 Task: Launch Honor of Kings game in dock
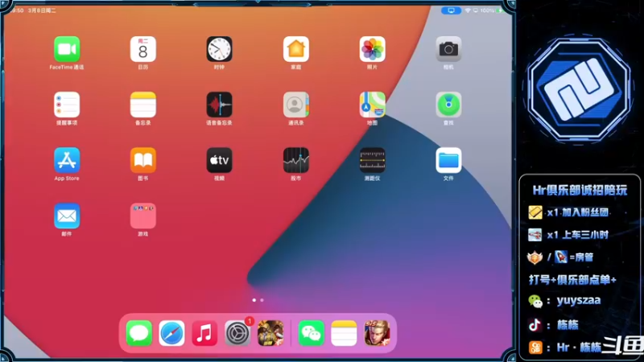click(x=377, y=333)
